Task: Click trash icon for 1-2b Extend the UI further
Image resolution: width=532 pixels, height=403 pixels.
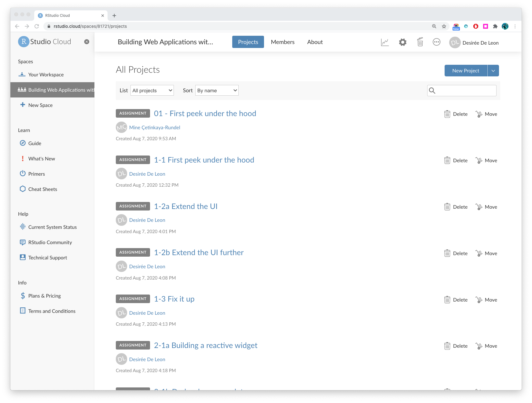Action: pos(447,254)
